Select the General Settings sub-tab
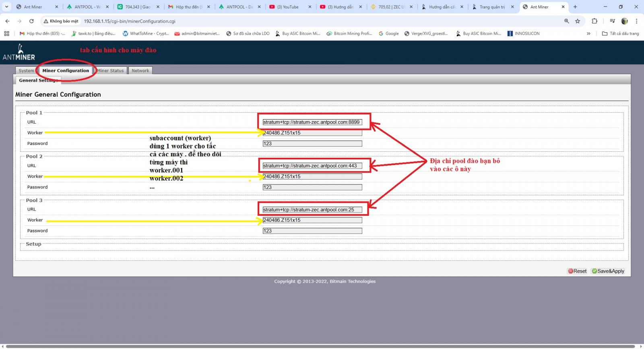Viewport: 644px width, 349px height. point(38,80)
